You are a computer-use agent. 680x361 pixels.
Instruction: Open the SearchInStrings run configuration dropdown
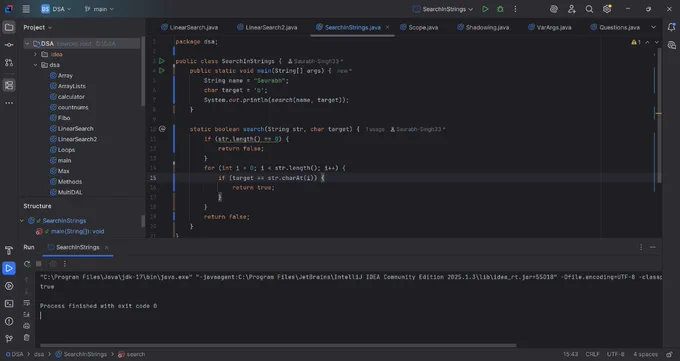coord(443,9)
